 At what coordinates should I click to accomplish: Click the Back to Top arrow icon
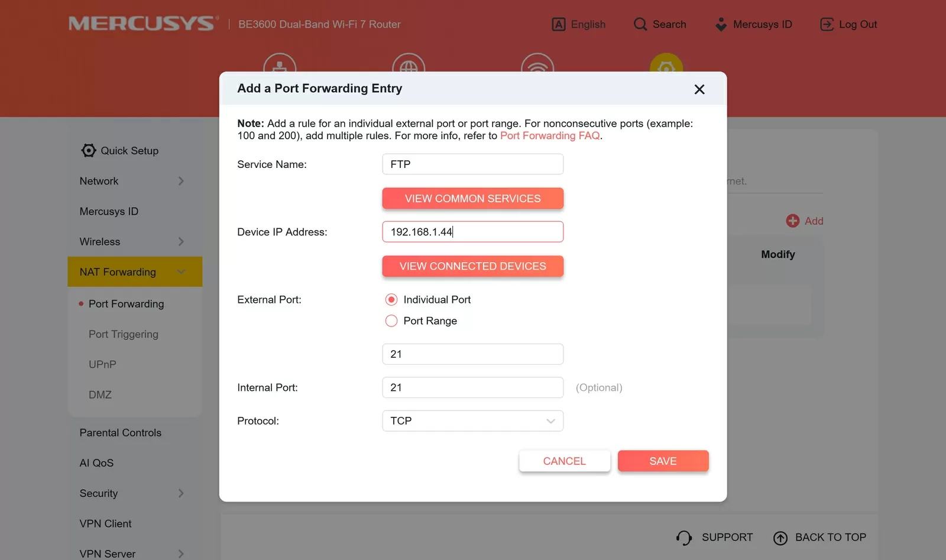780,538
